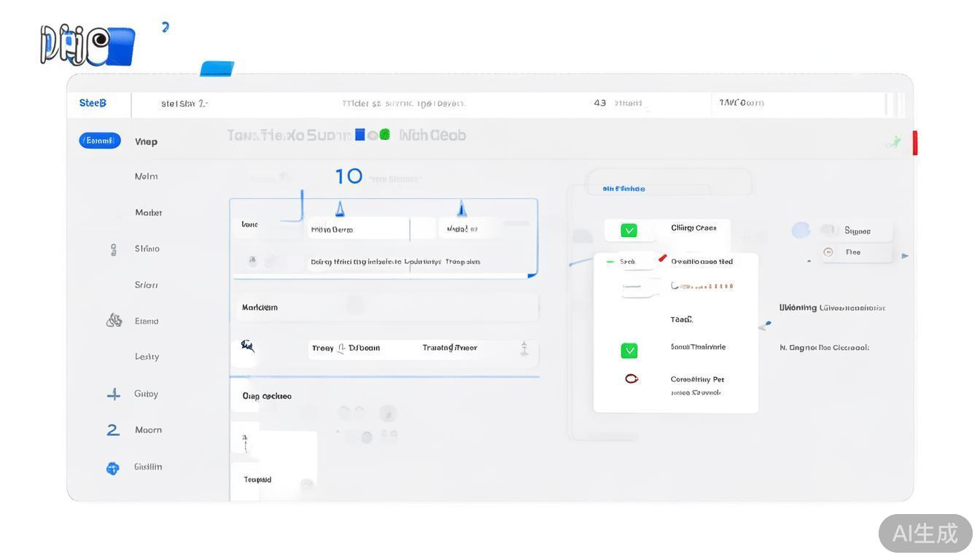This screenshot has height=560, width=980.
Task: Expand the right blue triangle marker in top card
Action: coord(461,210)
